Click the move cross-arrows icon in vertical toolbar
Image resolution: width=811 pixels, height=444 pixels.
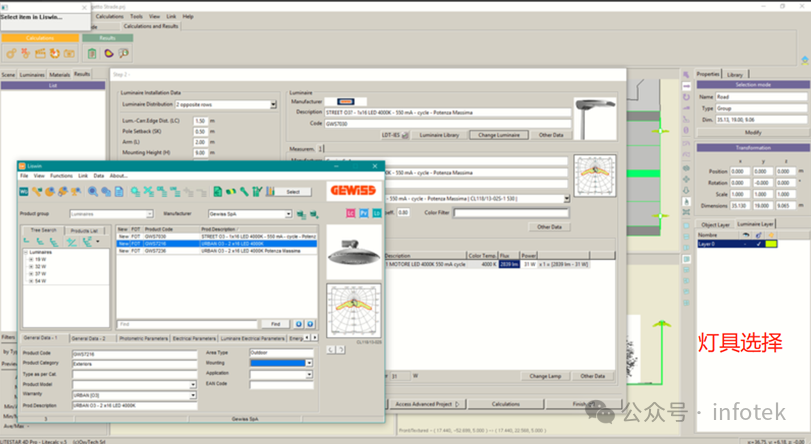686,179
